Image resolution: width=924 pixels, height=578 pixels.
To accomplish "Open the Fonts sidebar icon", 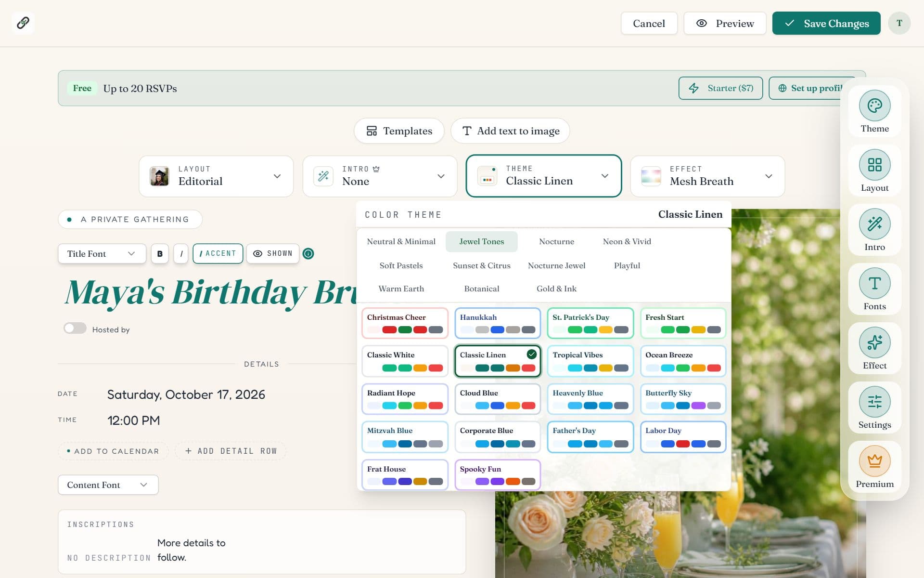I will point(874,289).
